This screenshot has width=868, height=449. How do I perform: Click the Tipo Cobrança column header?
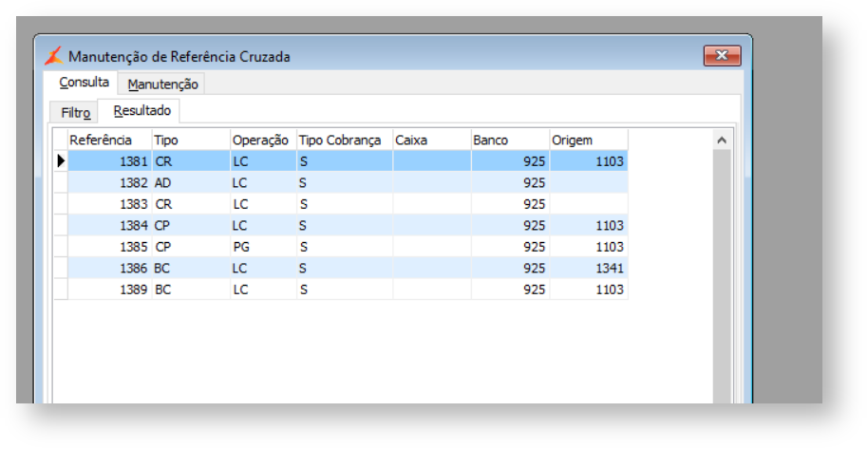(x=345, y=140)
